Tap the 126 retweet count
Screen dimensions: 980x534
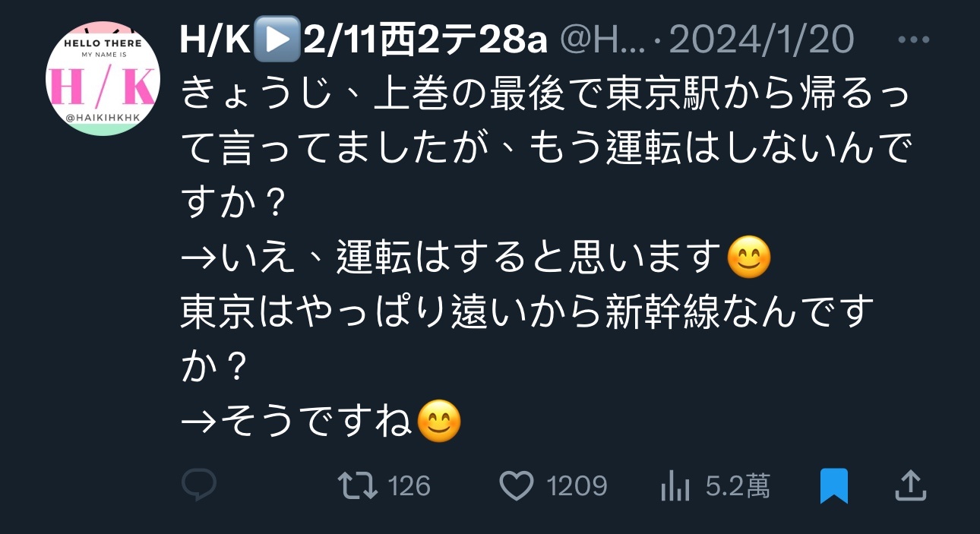tap(409, 486)
